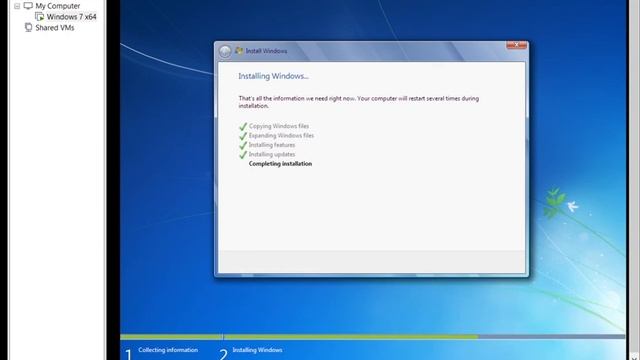
Task: Click checkmark beside Copying Windows files
Action: pos(243,127)
